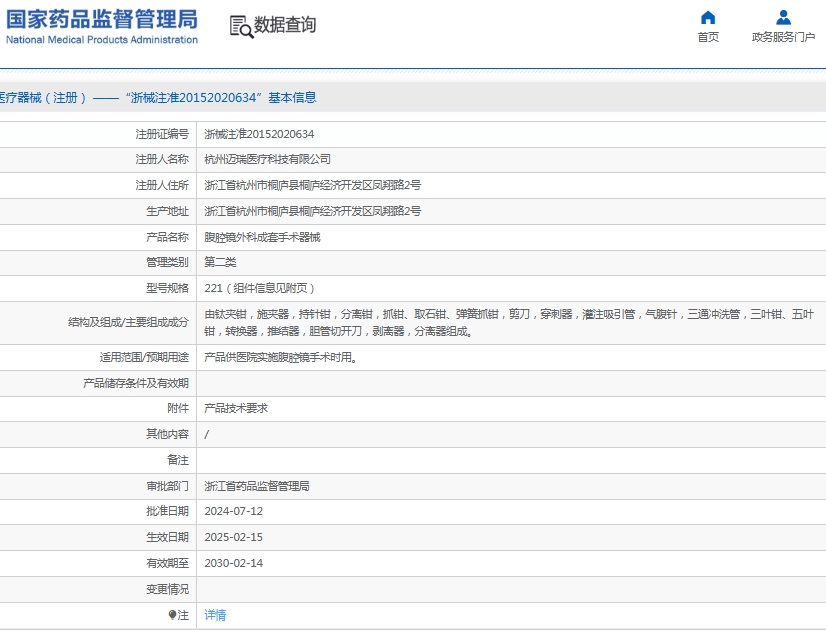
Task: Click 产品供医院实施腹腔镜手术时用 text
Action: pyautogui.click(x=281, y=357)
